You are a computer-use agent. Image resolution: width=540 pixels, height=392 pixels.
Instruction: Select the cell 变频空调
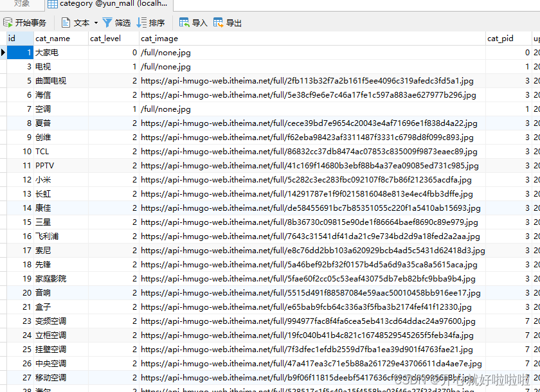coord(61,321)
